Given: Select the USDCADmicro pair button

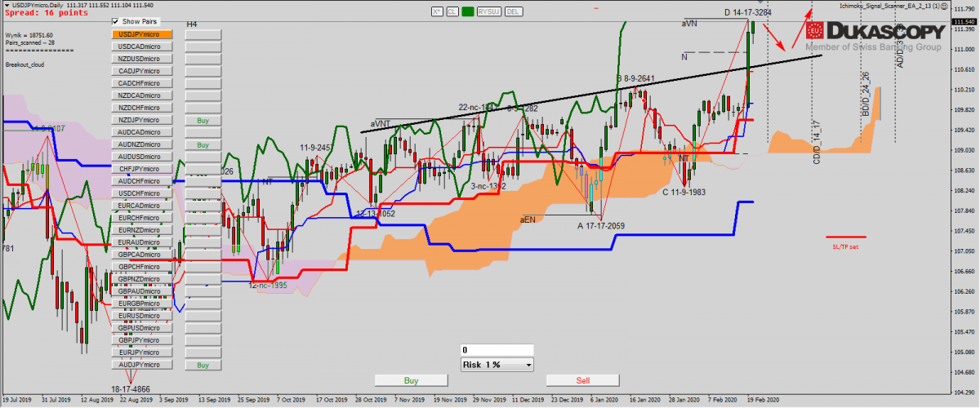Looking at the screenshot, I should (141, 47).
